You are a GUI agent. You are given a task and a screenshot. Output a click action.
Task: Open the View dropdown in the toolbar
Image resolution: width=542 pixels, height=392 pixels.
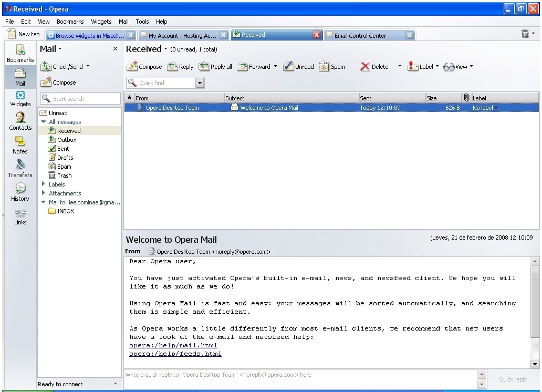457,67
